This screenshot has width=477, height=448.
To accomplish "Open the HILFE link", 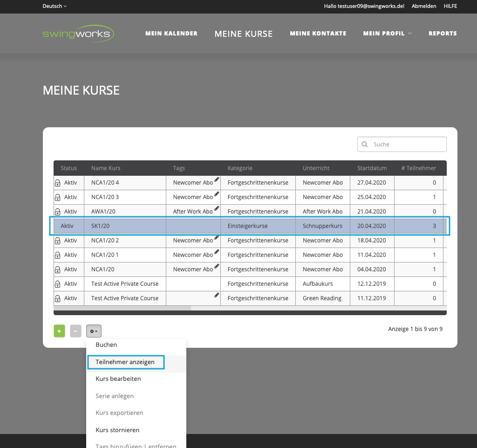I will tap(450, 6).
